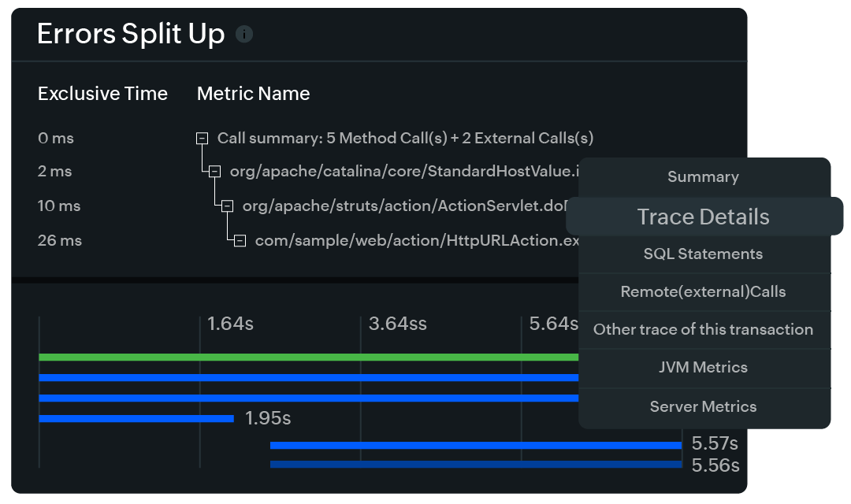The image size is (851, 504).
Task: Collapse the StandardHostValue tree node
Action: coord(214,171)
